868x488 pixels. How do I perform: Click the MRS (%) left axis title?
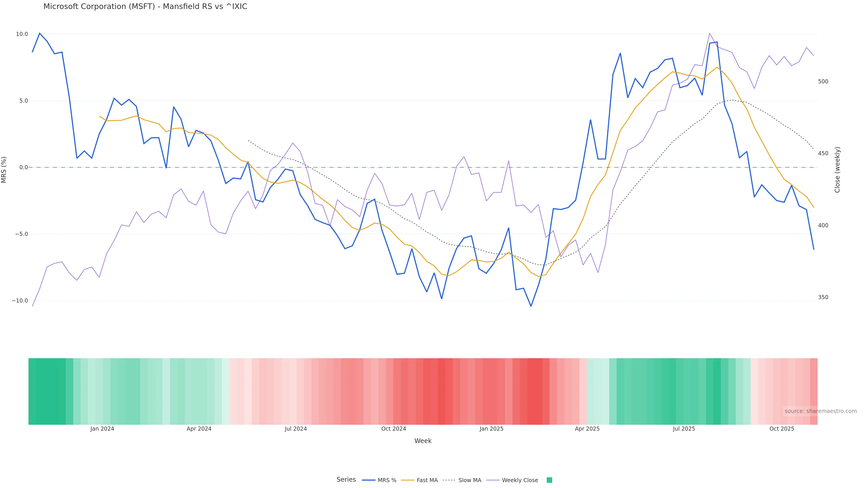pyautogui.click(x=4, y=170)
